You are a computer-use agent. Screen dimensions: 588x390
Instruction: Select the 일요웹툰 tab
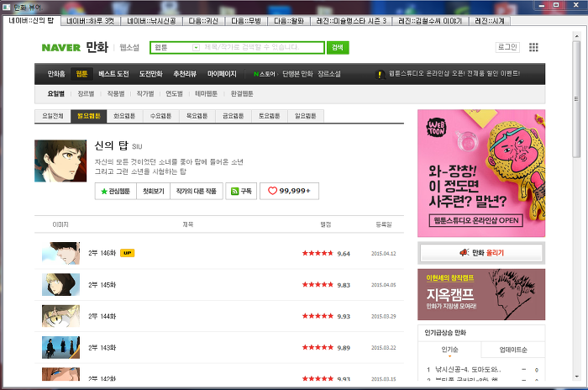tap(306, 116)
